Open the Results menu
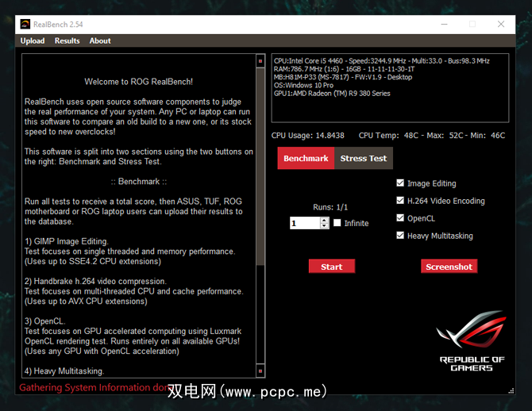The width and height of the screenshot is (532, 411). pyautogui.click(x=67, y=40)
